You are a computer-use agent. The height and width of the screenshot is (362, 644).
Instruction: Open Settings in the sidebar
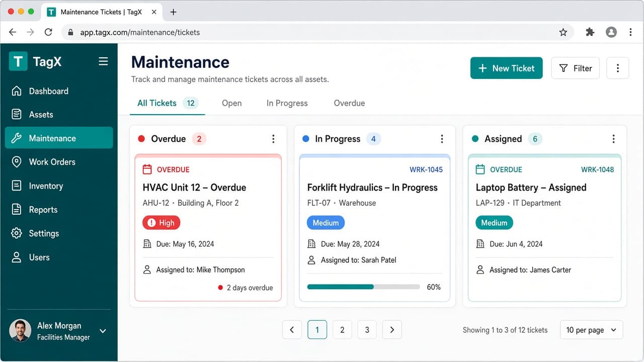[x=59, y=233]
